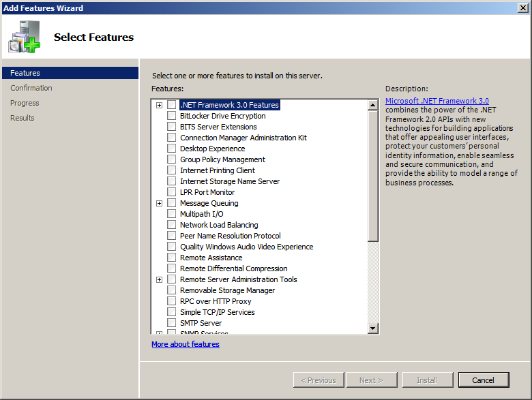Check the .NET Framework 3.0 Features checkbox
Image resolution: width=532 pixels, height=400 pixels.
pos(172,105)
